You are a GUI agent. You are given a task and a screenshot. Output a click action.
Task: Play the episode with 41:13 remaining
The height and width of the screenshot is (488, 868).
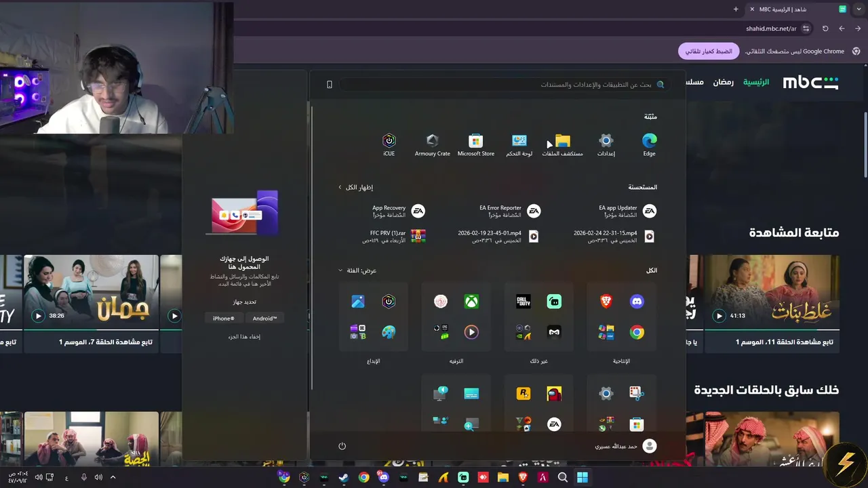[x=719, y=316]
